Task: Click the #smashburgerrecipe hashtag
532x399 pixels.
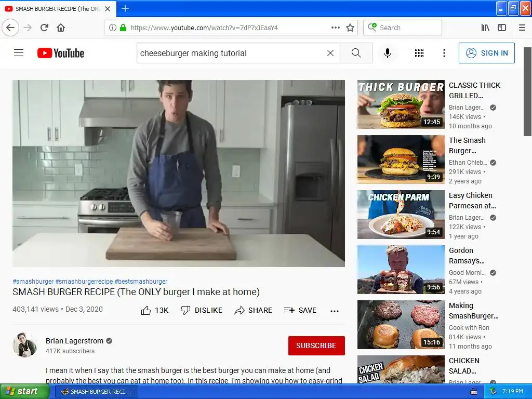Action: point(84,281)
